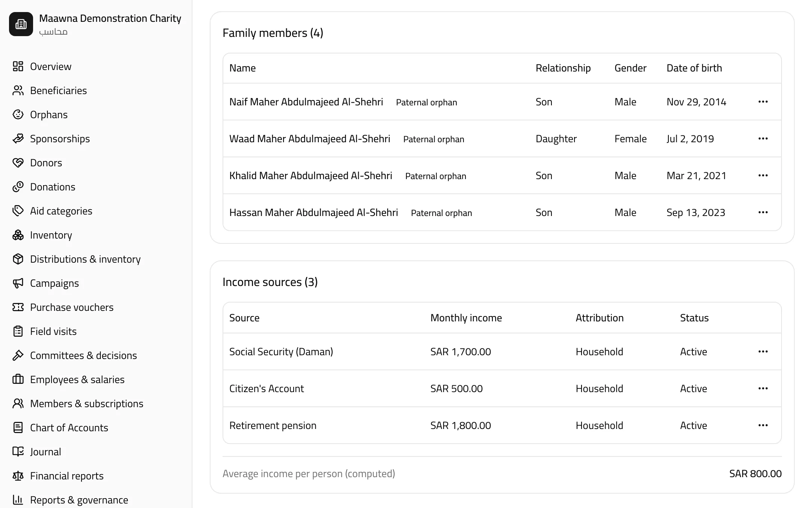Image resolution: width=812 pixels, height=508 pixels.
Task: Open the Chart of Accounts page
Action: tap(96, 428)
